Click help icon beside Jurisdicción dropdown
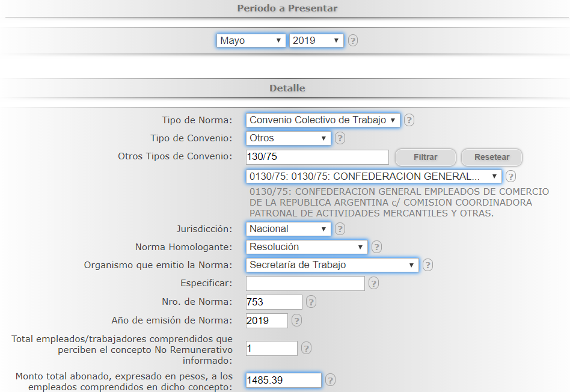Screen dimensions: 570x392 [x=340, y=229]
